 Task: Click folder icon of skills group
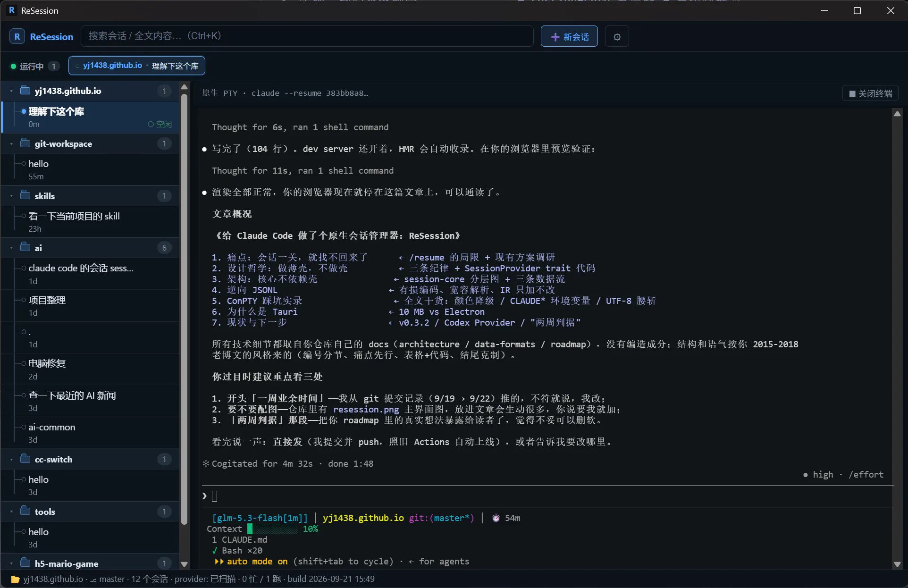click(25, 195)
